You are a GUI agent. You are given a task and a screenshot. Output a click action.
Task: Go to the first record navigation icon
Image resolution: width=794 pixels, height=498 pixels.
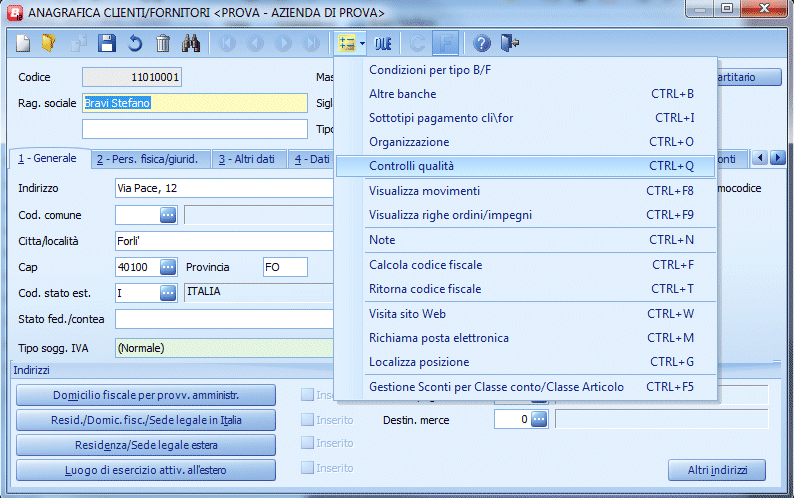click(x=227, y=44)
